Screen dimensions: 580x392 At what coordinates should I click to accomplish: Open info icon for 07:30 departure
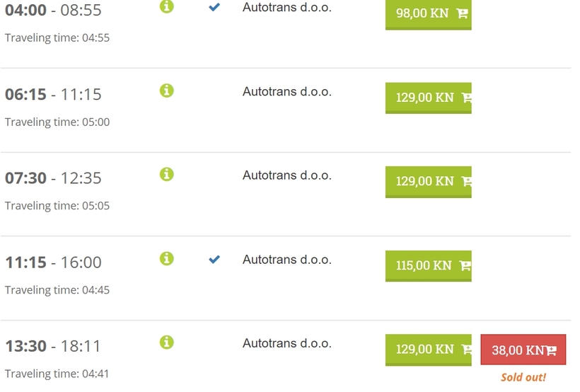coord(166,174)
